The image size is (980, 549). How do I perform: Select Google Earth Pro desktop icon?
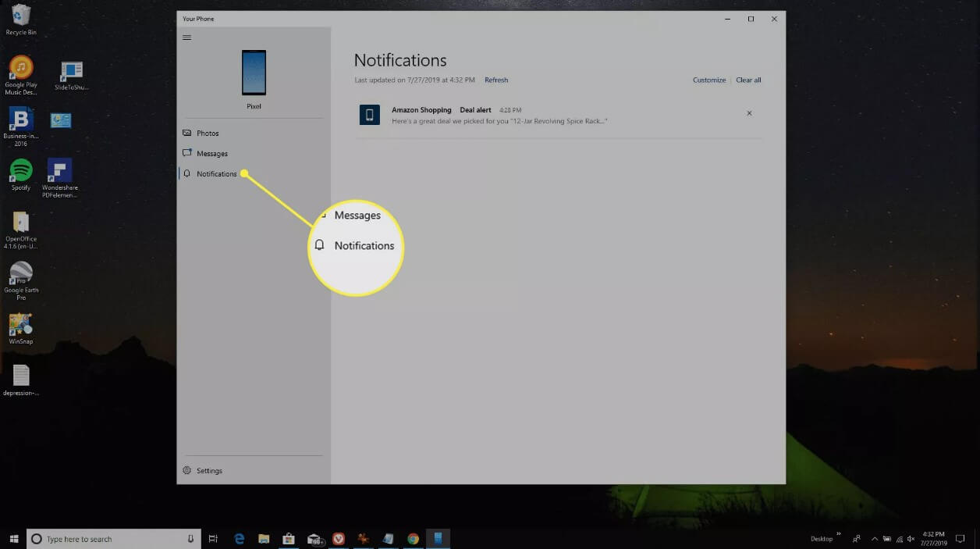pyautogui.click(x=21, y=280)
